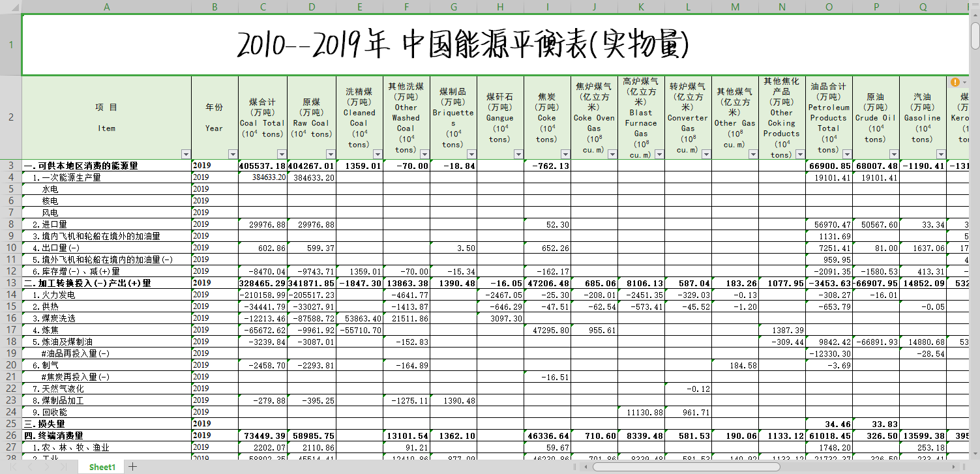The height and width of the screenshot is (474, 980).
Task: Select the 1.火力发电 cell
Action: point(106,295)
